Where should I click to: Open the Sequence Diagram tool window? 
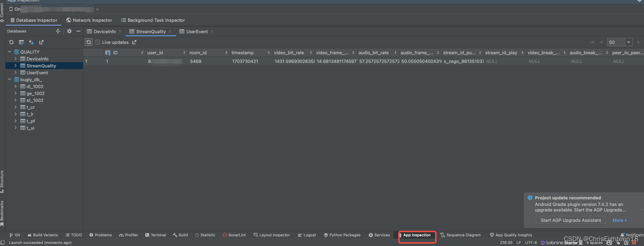[460, 235]
